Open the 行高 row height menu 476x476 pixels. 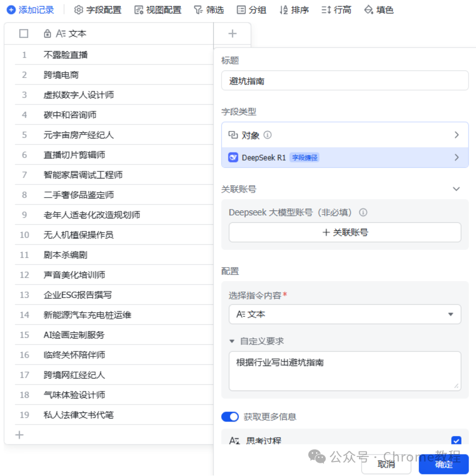coord(336,10)
